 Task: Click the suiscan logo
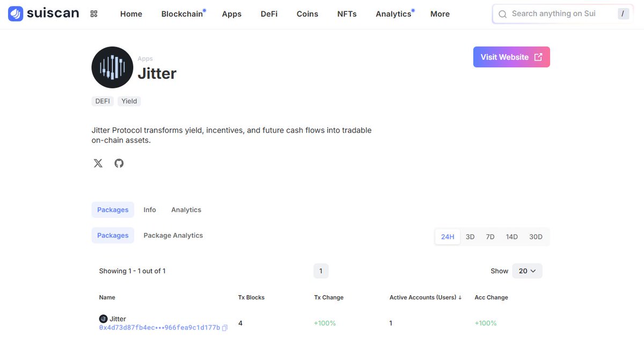point(43,13)
